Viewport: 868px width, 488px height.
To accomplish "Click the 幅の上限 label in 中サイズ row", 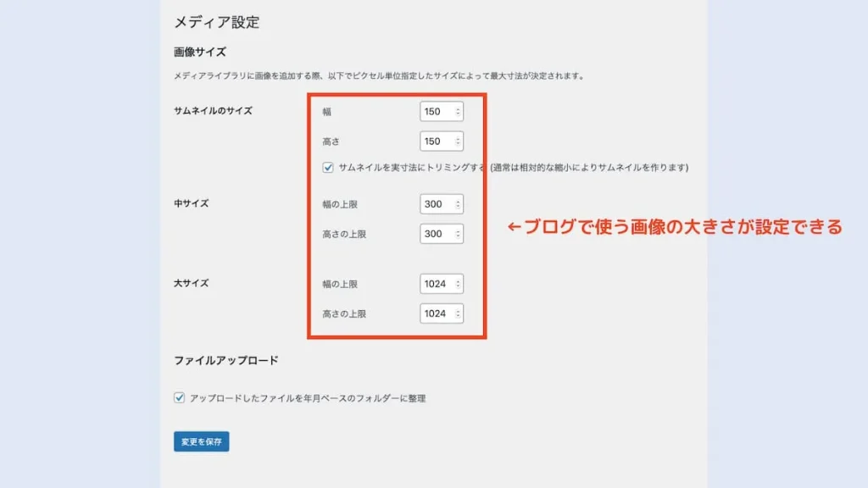I will (340, 204).
